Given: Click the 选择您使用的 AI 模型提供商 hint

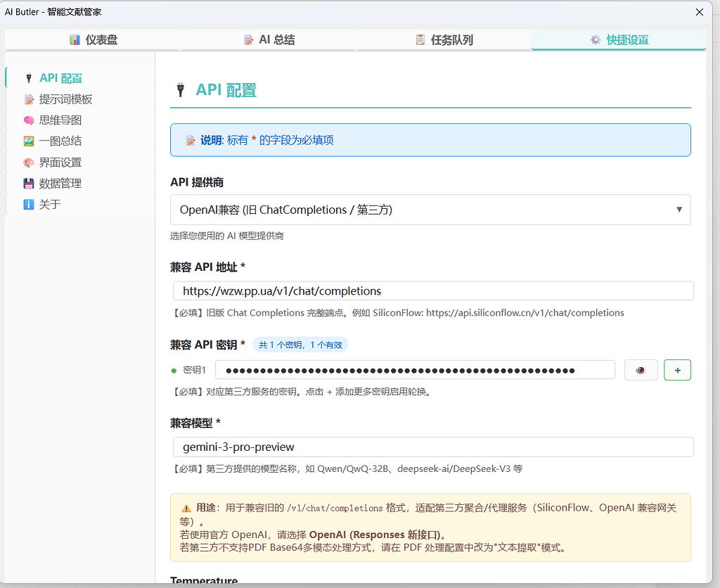Looking at the screenshot, I should coord(227,236).
